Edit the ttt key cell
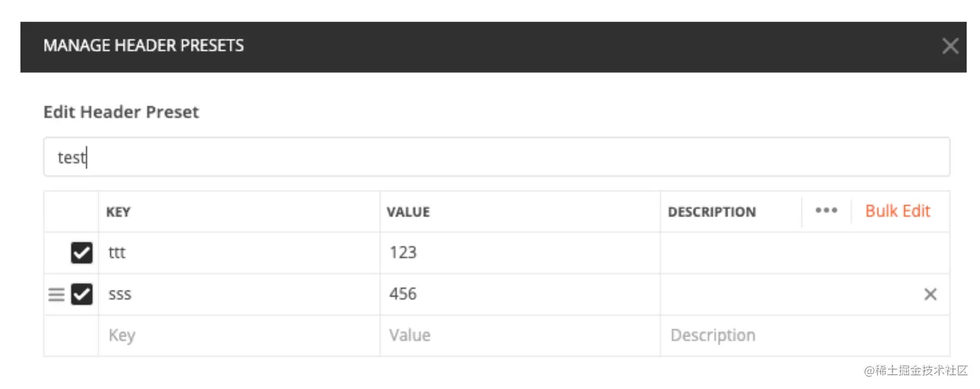 tap(239, 253)
